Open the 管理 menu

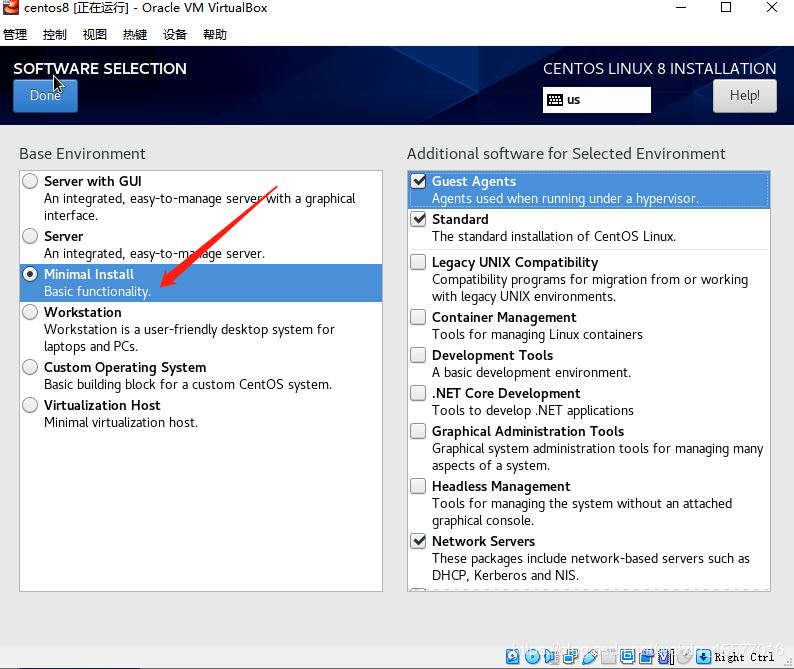pyautogui.click(x=15, y=34)
